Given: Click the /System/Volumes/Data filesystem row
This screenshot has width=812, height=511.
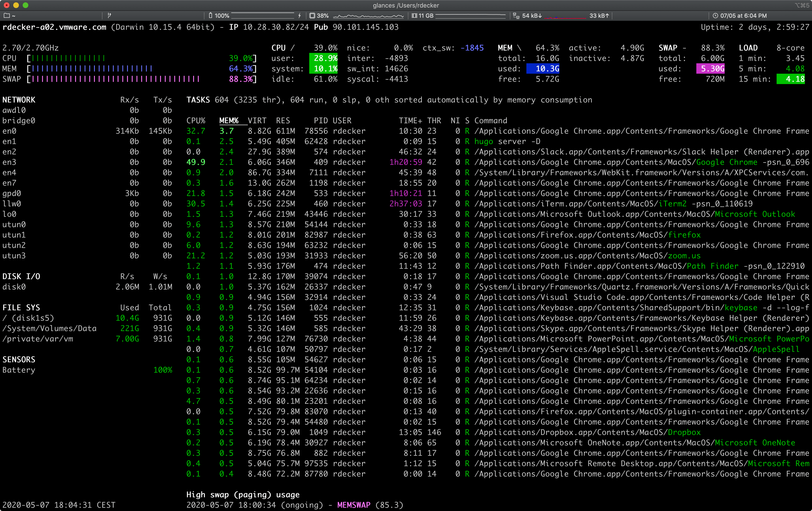Looking at the screenshot, I should coord(87,328).
